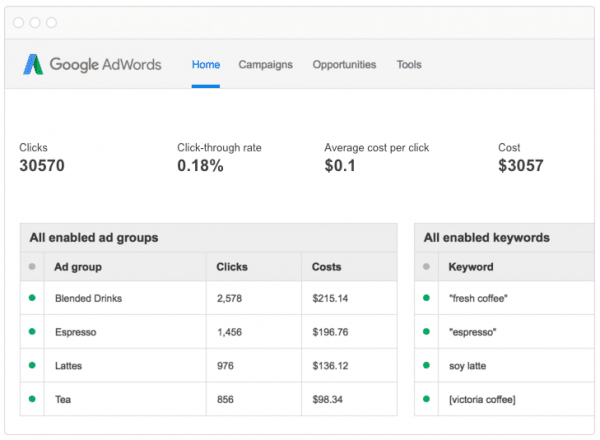Select the soy latte keyword
Image resolution: width=600 pixels, height=440 pixels.
(467, 366)
